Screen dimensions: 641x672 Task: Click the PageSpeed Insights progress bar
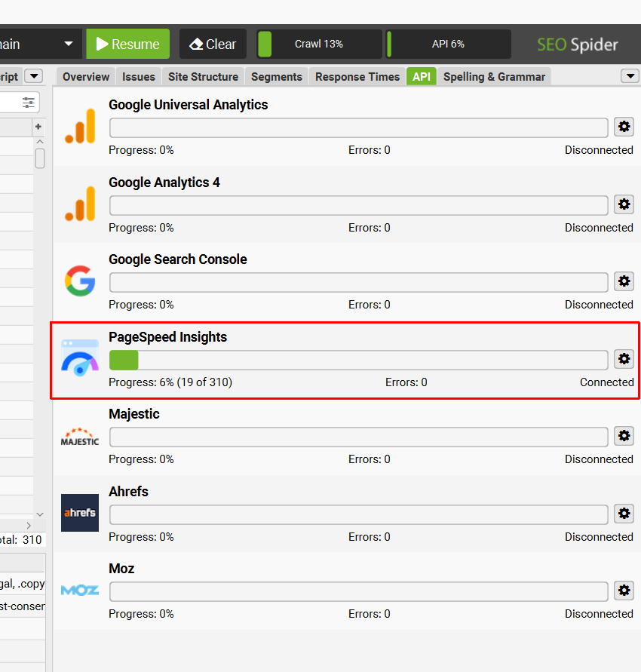tap(359, 360)
